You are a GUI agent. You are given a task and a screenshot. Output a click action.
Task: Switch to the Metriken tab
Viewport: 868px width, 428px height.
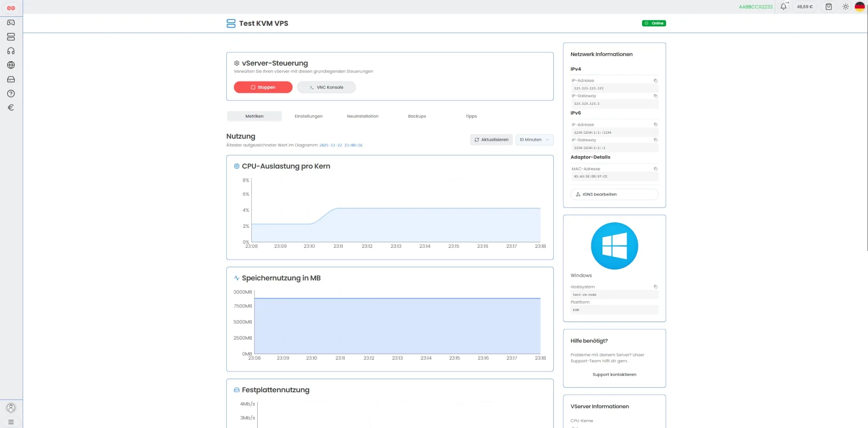point(254,116)
